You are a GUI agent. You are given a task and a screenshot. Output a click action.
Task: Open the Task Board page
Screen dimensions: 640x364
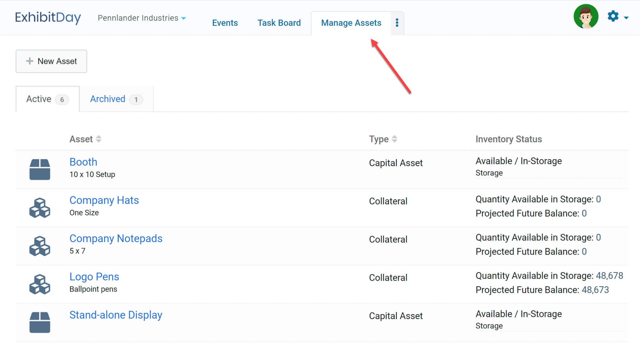(279, 23)
